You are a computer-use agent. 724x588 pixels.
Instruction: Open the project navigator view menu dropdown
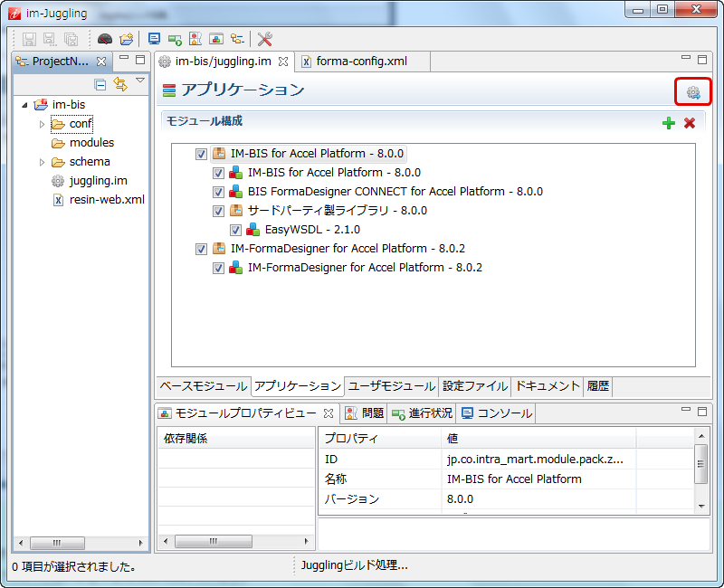(x=140, y=81)
